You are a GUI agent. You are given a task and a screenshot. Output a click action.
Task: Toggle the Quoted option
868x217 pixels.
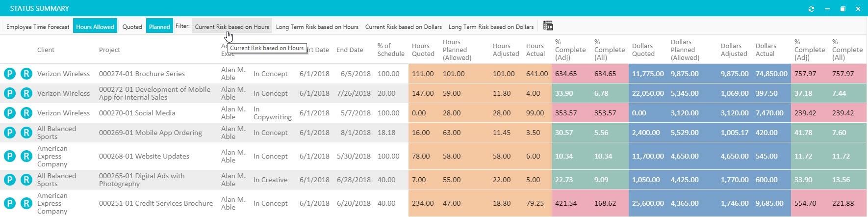coord(132,27)
